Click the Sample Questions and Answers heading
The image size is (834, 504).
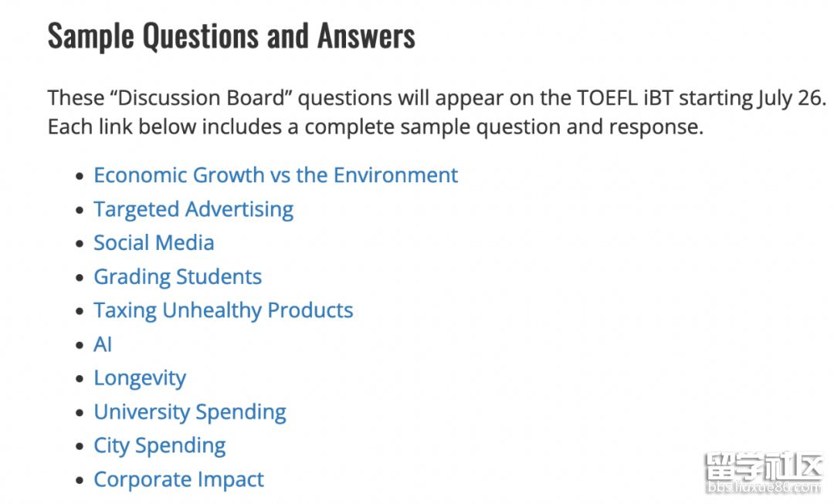point(232,37)
